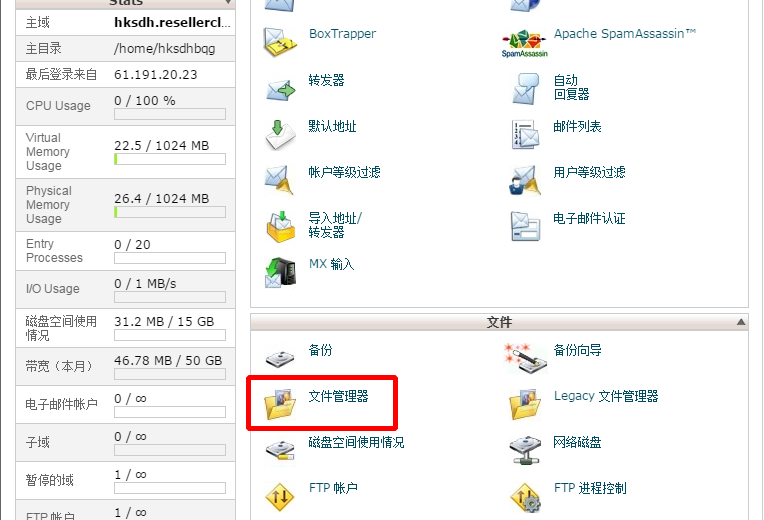Click the truncated 主域 domain name

click(x=172, y=22)
